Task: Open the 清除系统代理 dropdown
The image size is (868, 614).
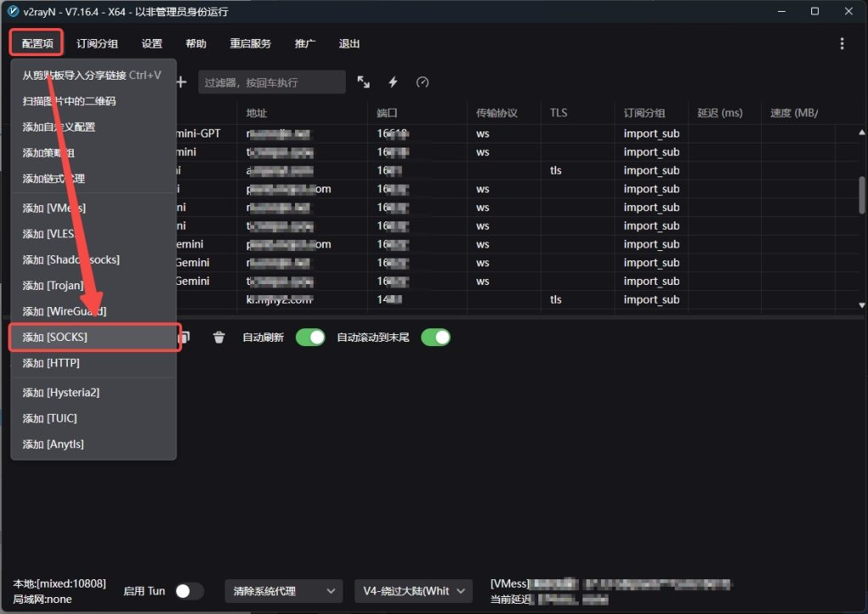Action: point(283,591)
